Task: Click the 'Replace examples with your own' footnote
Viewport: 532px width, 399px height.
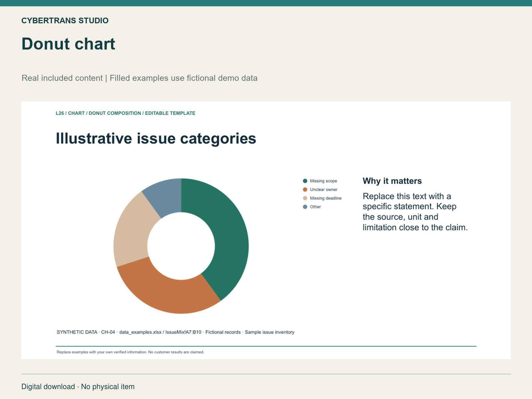Action: click(x=130, y=352)
